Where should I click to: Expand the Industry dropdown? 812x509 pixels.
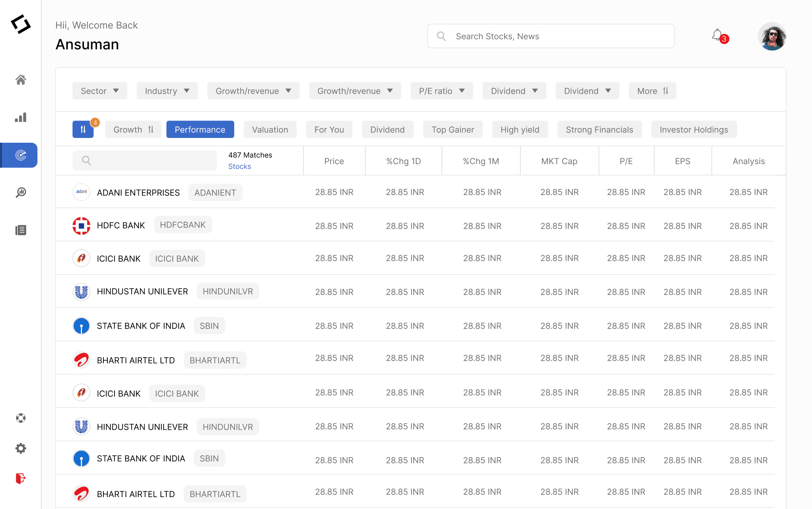tap(167, 91)
